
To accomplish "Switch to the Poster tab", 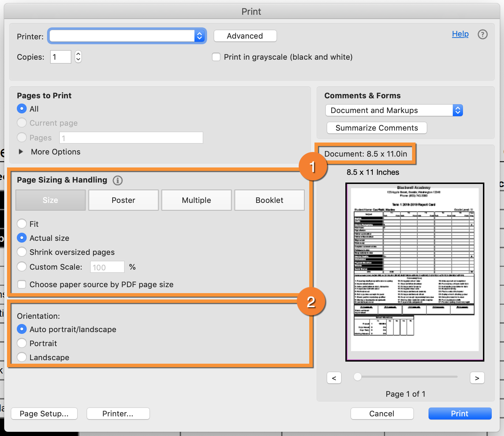I will [123, 200].
